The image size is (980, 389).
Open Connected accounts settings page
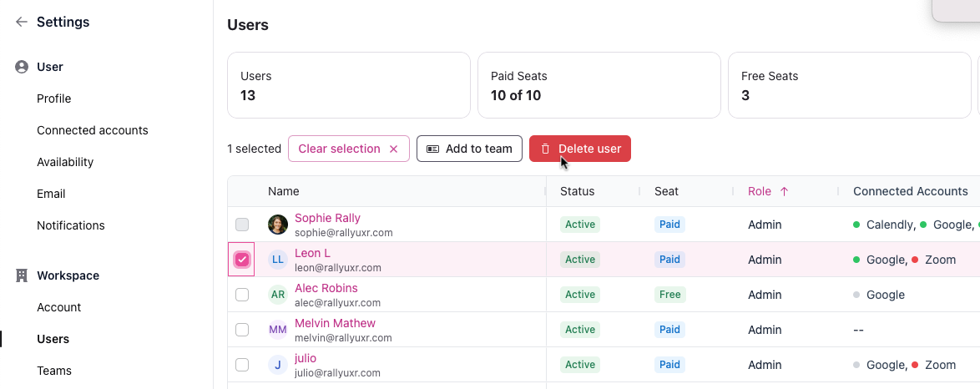(x=93, y=130)
